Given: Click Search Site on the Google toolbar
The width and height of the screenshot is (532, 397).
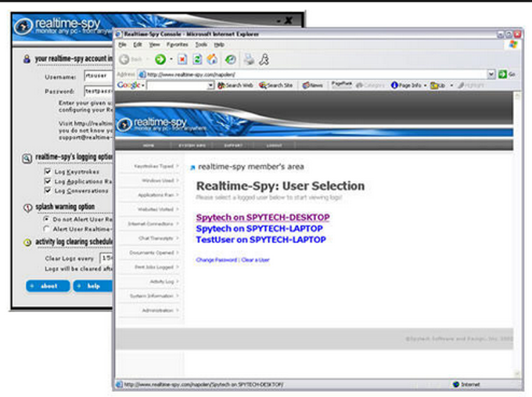Looking at the screenshot, I should click(x=276, y=85).
